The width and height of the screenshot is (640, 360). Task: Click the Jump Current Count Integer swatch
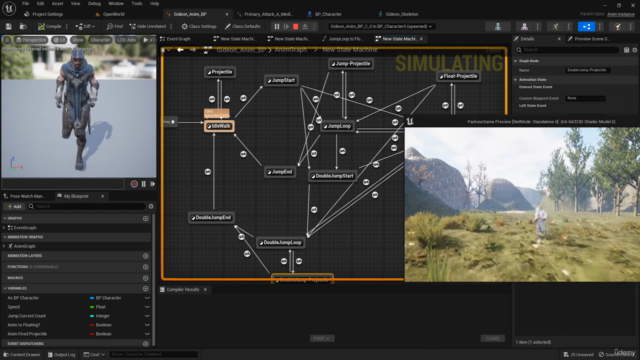pos(92,316)
